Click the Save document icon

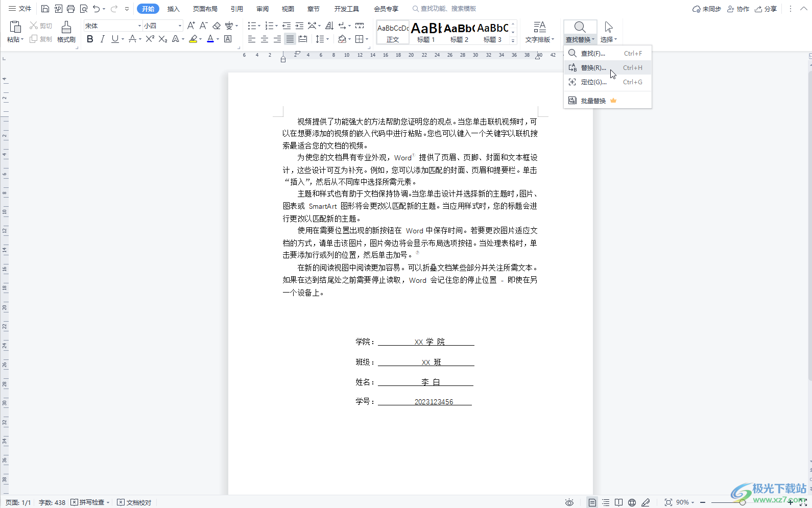coord(45,9)
